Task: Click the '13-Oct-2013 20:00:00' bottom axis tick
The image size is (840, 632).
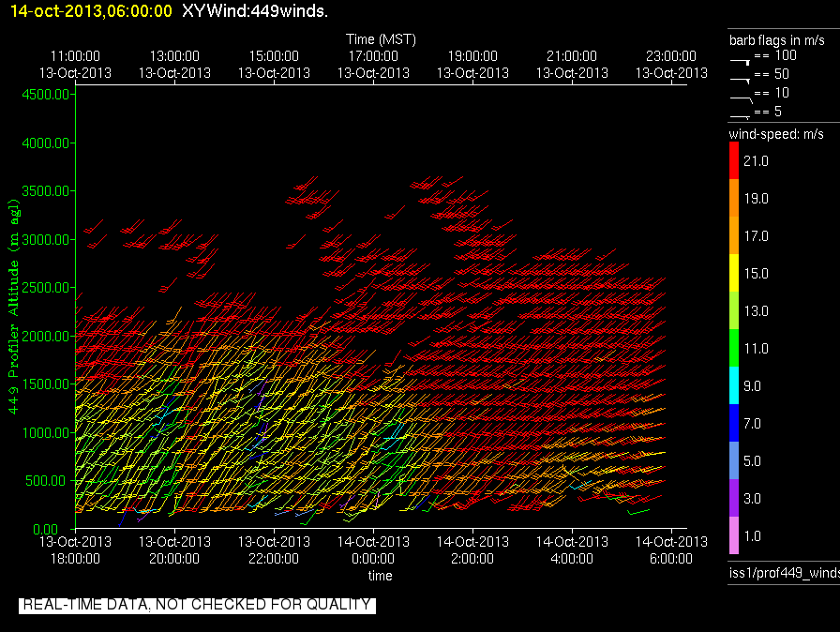Action: 174,550
